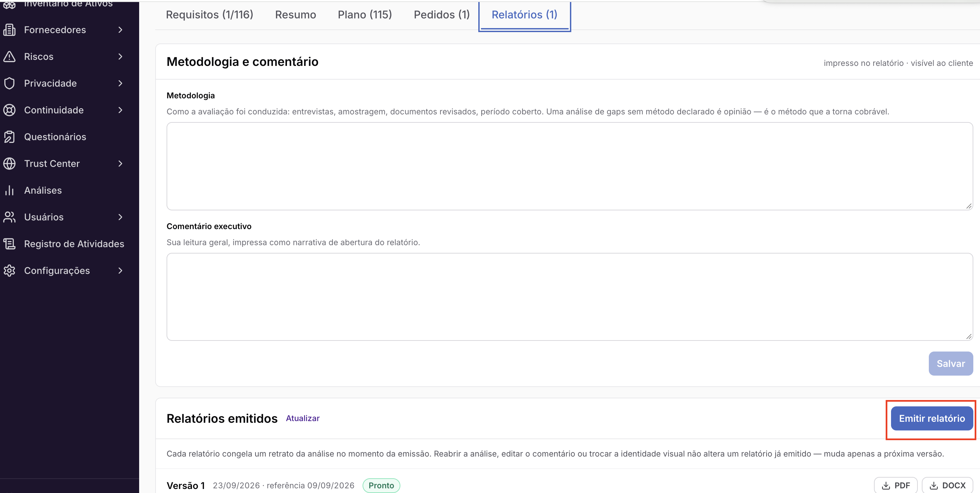Click the Usuários people icon
The height and width of the screenshot is (493, 980).
[x=9, y=217]
